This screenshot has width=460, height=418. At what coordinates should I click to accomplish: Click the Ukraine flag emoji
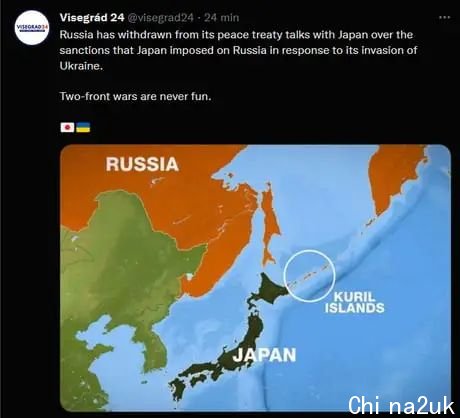pyautogui.click(x=83, y=127)
